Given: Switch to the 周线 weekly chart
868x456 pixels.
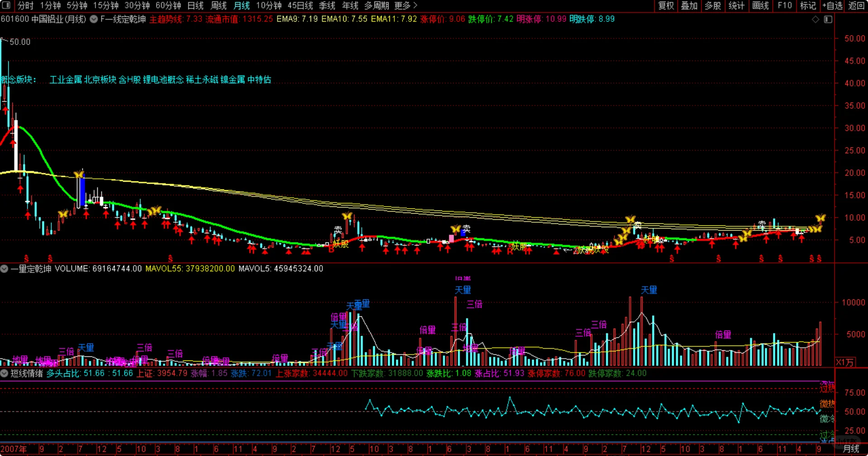Looking at the screenshot, I should (x=219, y=5).
